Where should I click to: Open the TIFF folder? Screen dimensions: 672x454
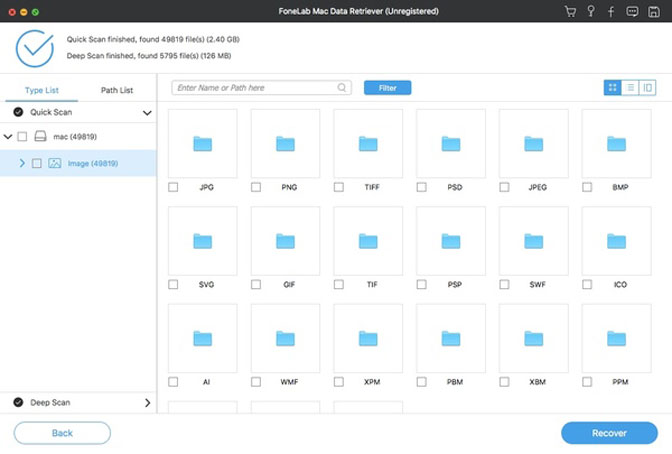tap(368, 144)
